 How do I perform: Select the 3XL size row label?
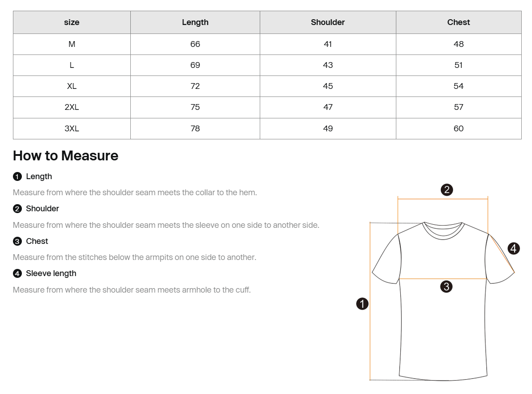point(71,129)
